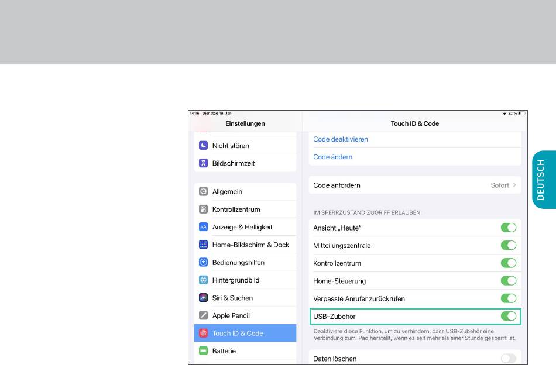Toggle the Home-Steuerung switch
Viewport: 556px width, 392px height.
508,281
